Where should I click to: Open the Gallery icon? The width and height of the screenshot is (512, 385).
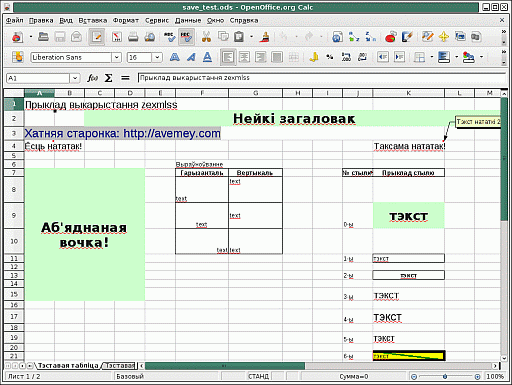(x=460, y=37)
